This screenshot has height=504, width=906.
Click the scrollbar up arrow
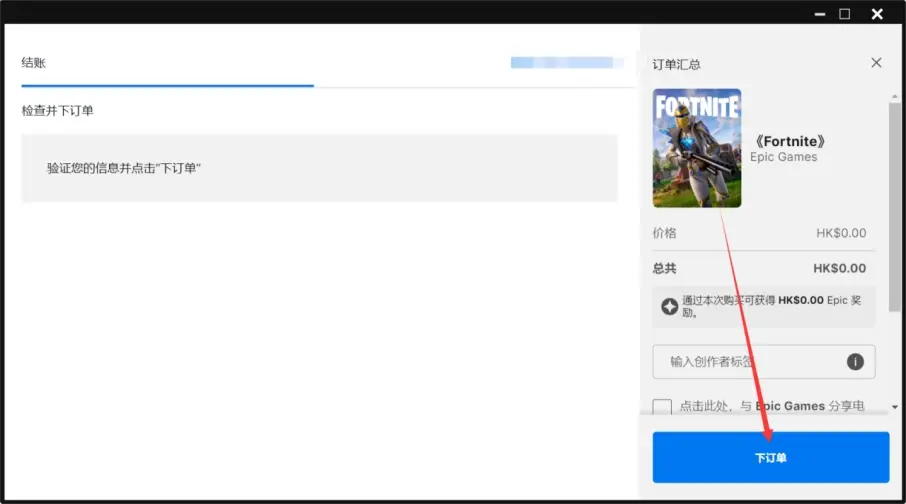tap(894, 97)
